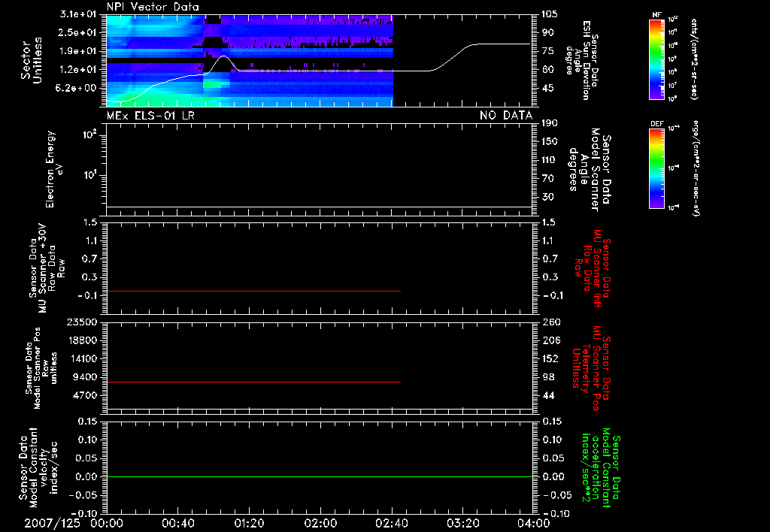Click the 03:20 time tick label
This screenshot has width=770, height=532.
(x=462, y=523)
